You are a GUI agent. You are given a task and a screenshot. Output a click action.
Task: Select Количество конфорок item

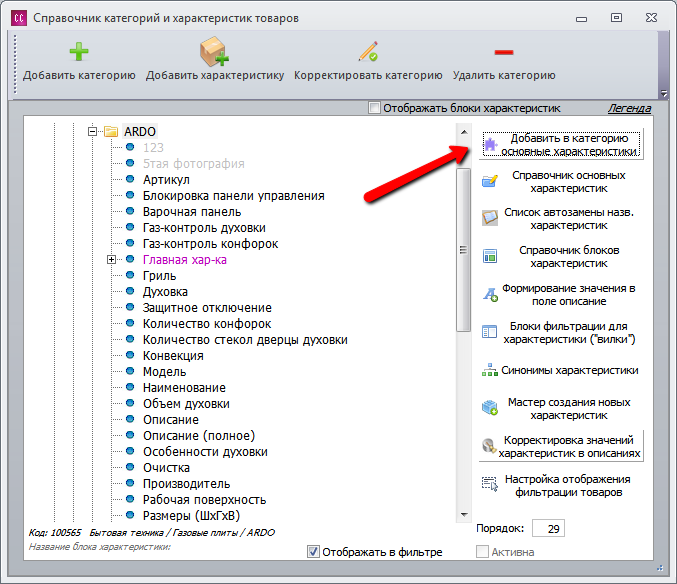tap(207, 323)
